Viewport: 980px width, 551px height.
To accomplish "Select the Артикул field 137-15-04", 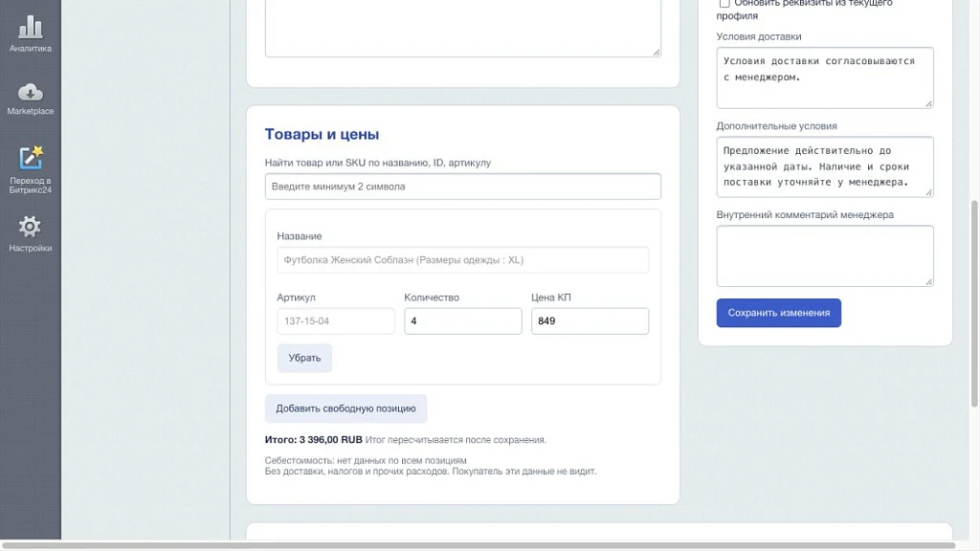I will [x=336, y=321].
